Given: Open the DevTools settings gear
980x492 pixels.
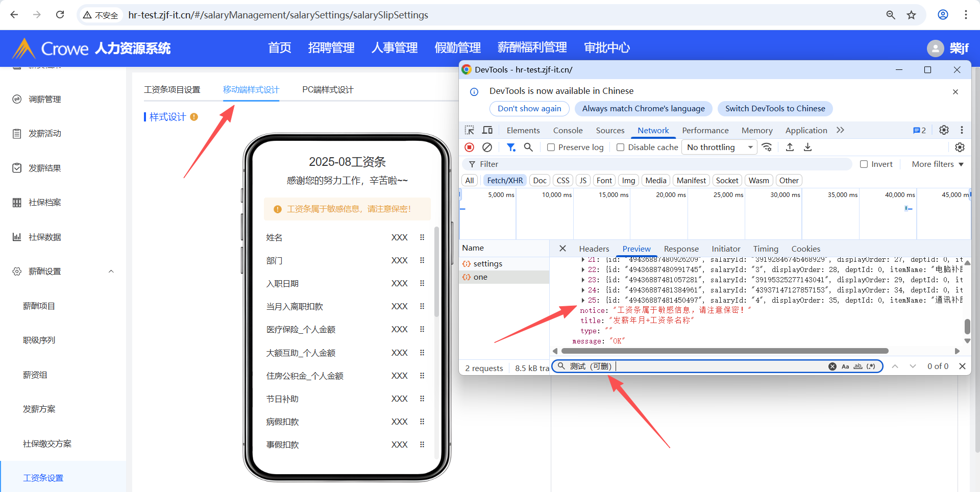Looking at the screenshot, I should click(x=944, y=130).
